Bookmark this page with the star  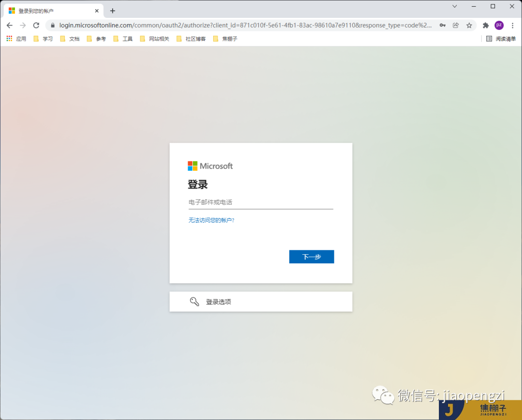(x=469, y=25)
